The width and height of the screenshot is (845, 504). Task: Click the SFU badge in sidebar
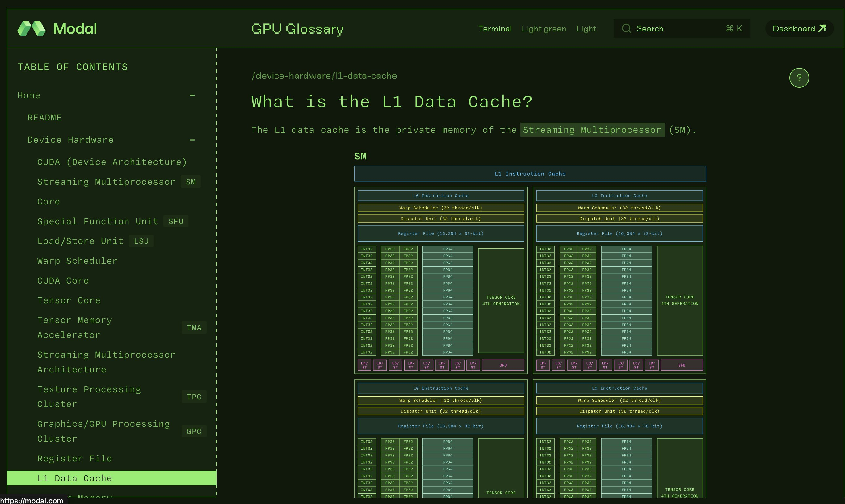[176, 221]
